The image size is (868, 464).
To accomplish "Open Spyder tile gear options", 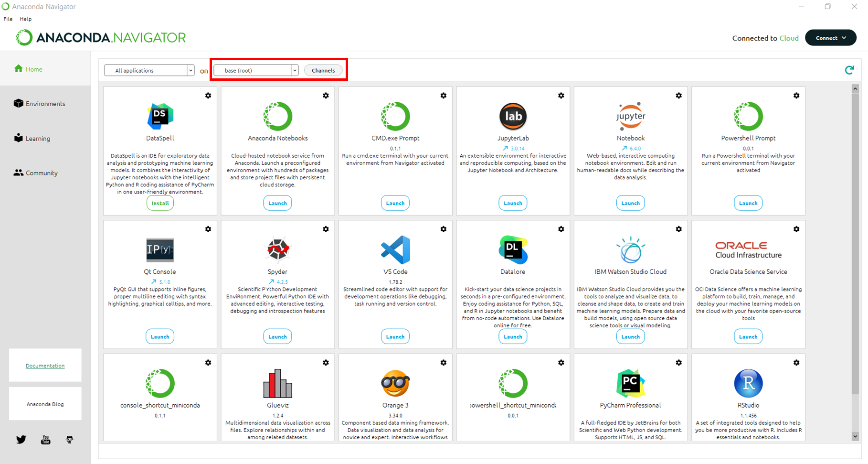I will (x=326, y=229).
